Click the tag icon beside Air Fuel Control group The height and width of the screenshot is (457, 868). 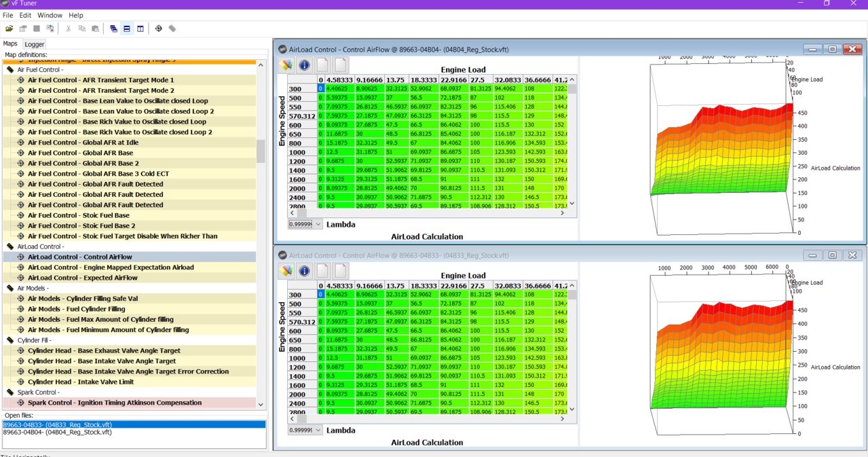click(x=10, y=69)
